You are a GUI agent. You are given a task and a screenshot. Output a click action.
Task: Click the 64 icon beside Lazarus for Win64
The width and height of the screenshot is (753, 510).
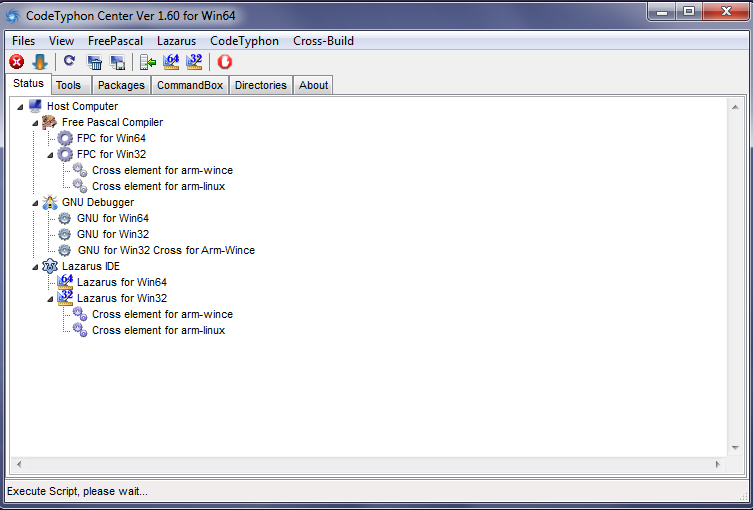[x=65, y=282]
